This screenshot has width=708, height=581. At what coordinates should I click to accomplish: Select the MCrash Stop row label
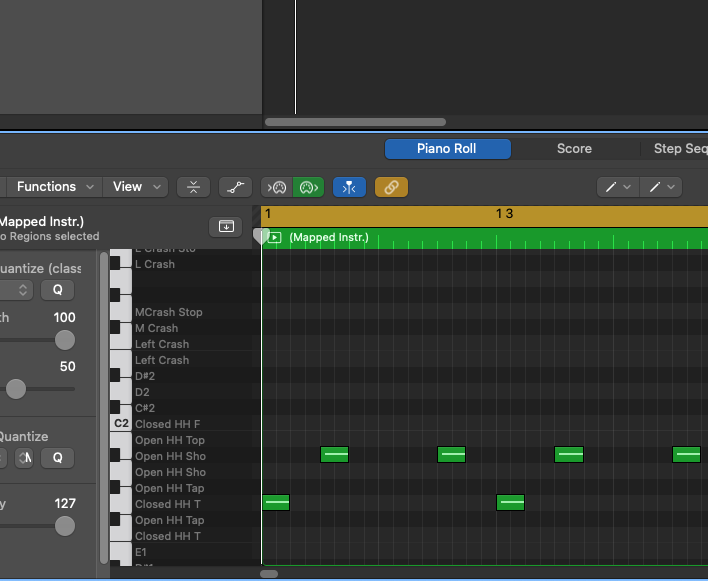click(168, 312)
